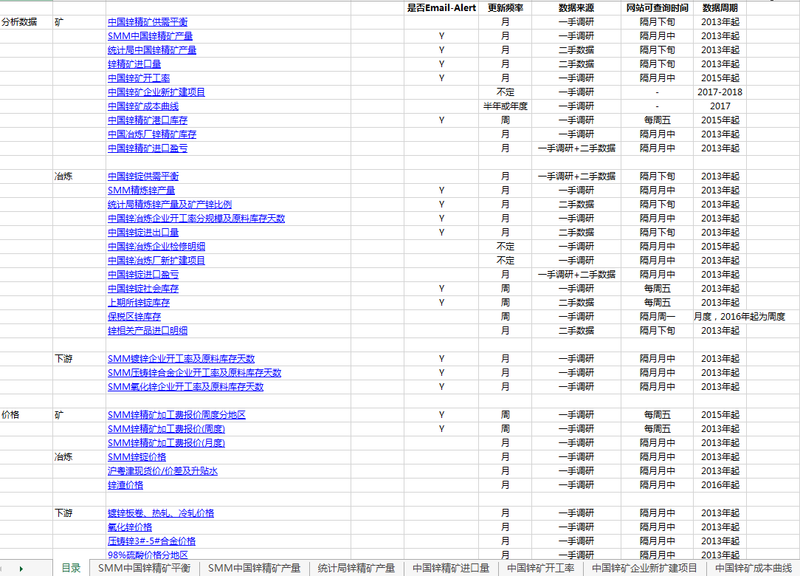Select the 更新频率 header cell
The image size is (800, 576).
[505, 8]
